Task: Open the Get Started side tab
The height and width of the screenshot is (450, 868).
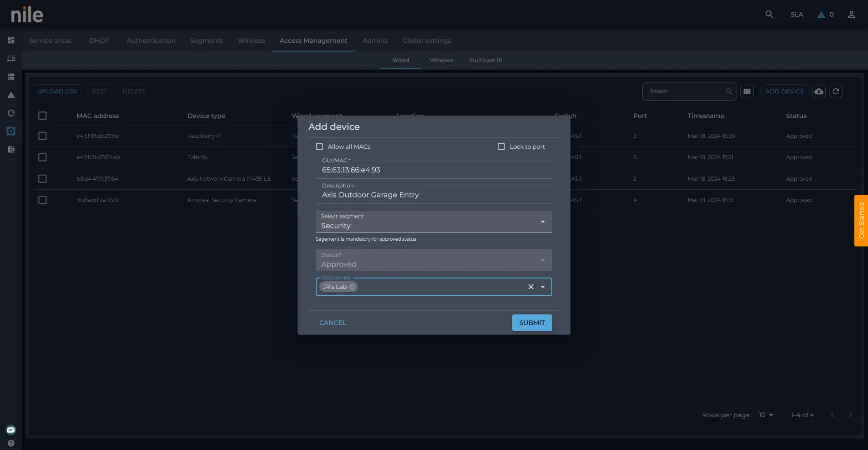Action: [861, 221]
